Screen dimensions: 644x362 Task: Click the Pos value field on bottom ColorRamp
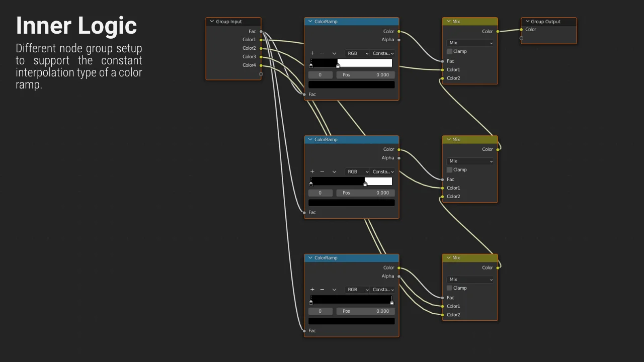tap(365, 311)
